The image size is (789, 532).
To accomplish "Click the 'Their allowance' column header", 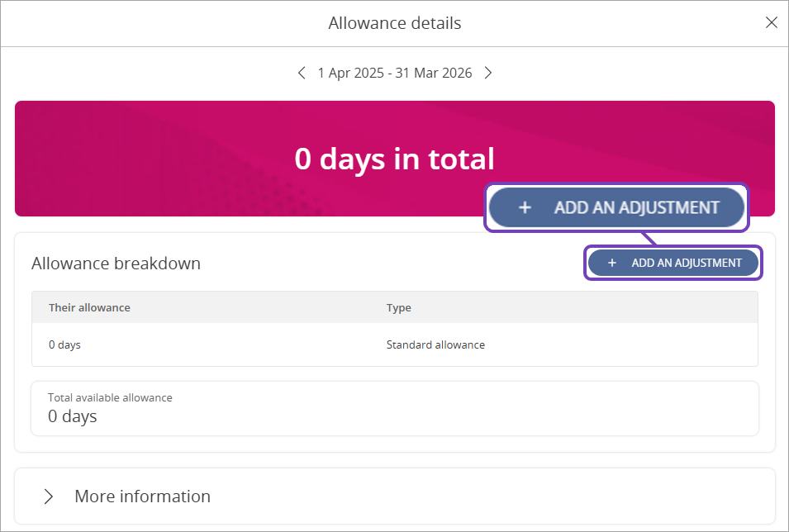I will coord(89,307).
